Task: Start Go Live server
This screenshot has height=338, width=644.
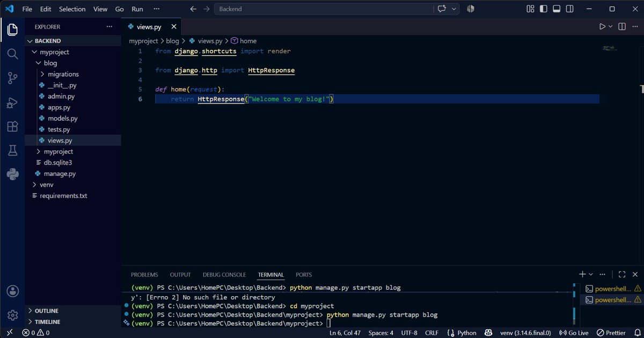Action: point(575,333)
